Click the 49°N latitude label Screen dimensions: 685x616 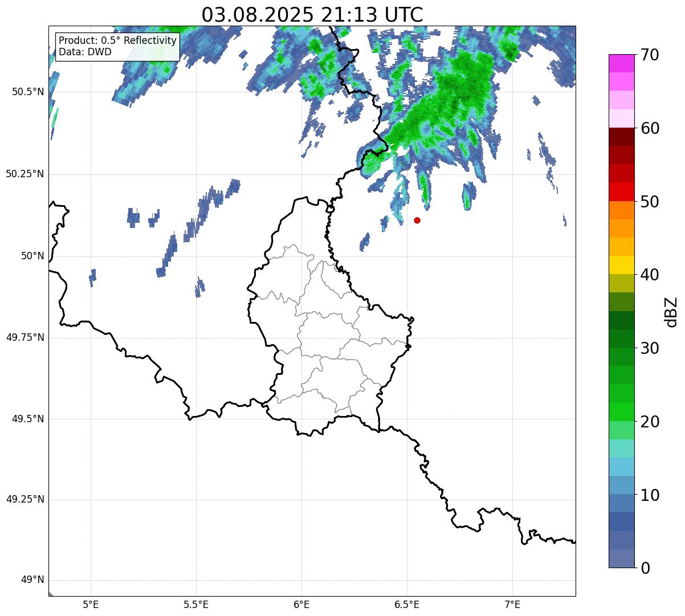(x=33, y=580)
